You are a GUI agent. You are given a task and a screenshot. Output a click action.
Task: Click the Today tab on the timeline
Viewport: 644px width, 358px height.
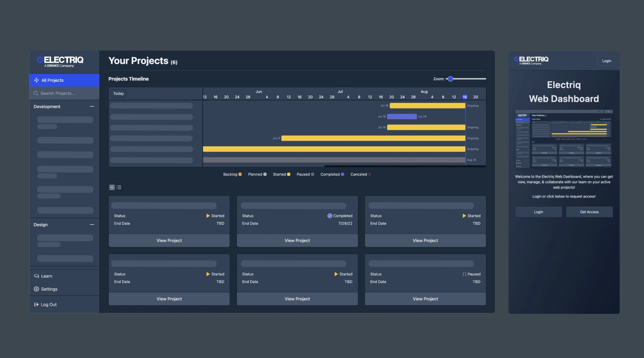pos(118,93)
